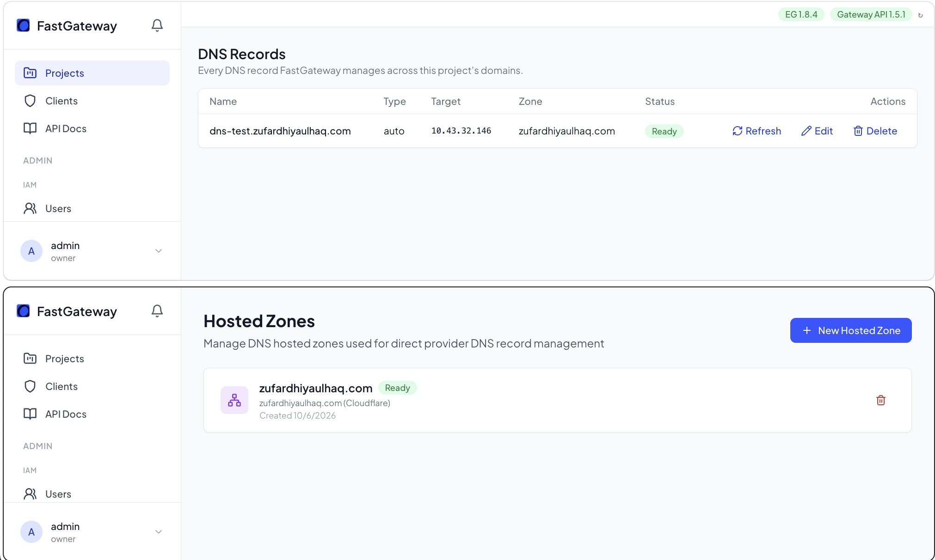Open API Docs in the DNS Records window sidebar
This screenshot has width=935, height=560.
tap(92, 128)
